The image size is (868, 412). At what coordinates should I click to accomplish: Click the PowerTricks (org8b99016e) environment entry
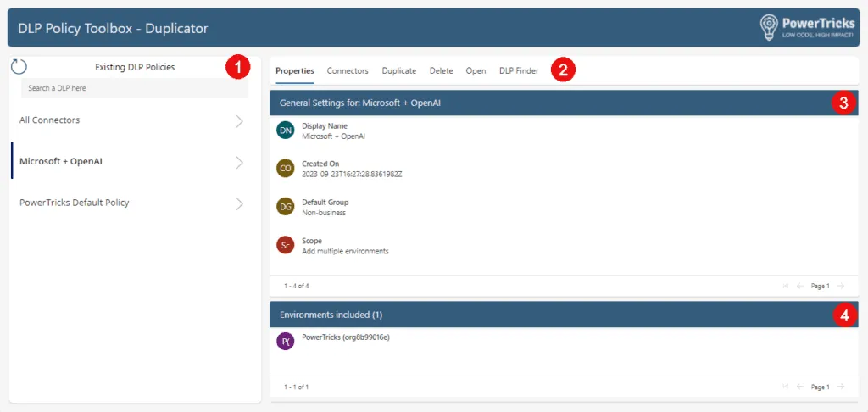tap(346, 337)
